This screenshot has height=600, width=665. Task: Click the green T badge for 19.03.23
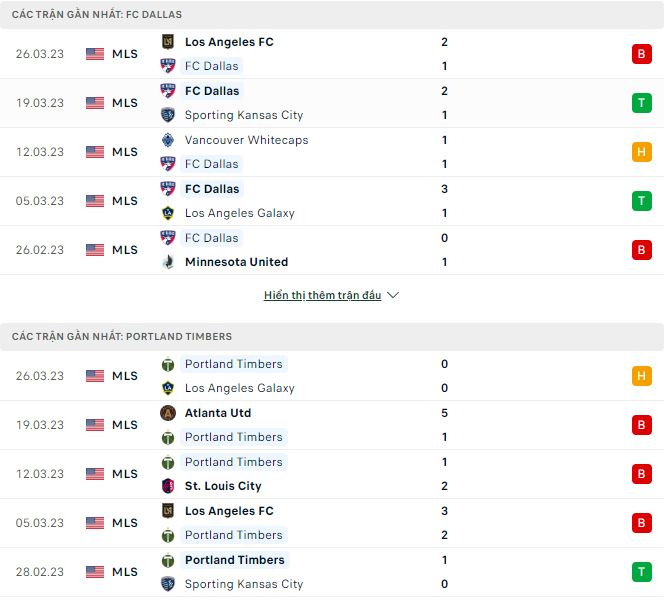[x=641, y=103]
